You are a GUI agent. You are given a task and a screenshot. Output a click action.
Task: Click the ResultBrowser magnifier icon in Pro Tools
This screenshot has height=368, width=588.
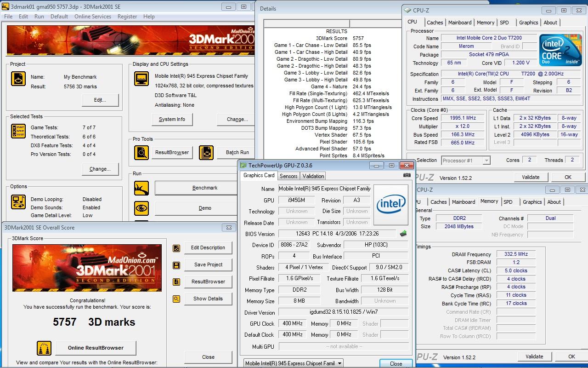(x=141, y=152)
